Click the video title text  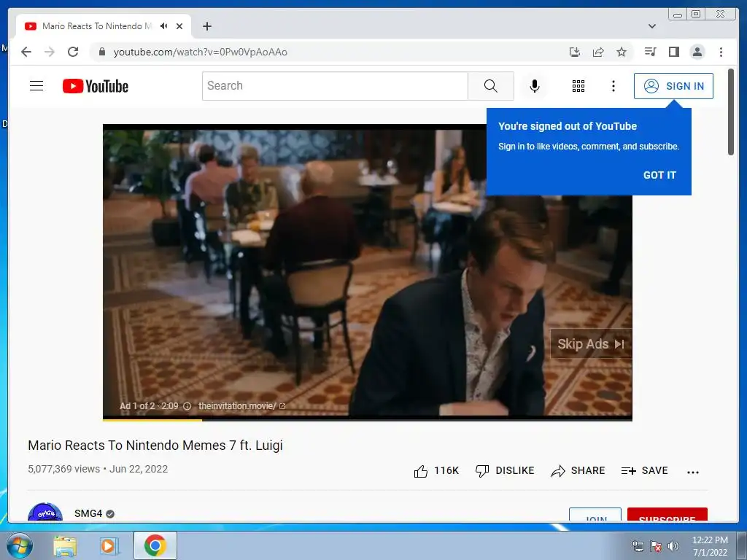point(155,446)
